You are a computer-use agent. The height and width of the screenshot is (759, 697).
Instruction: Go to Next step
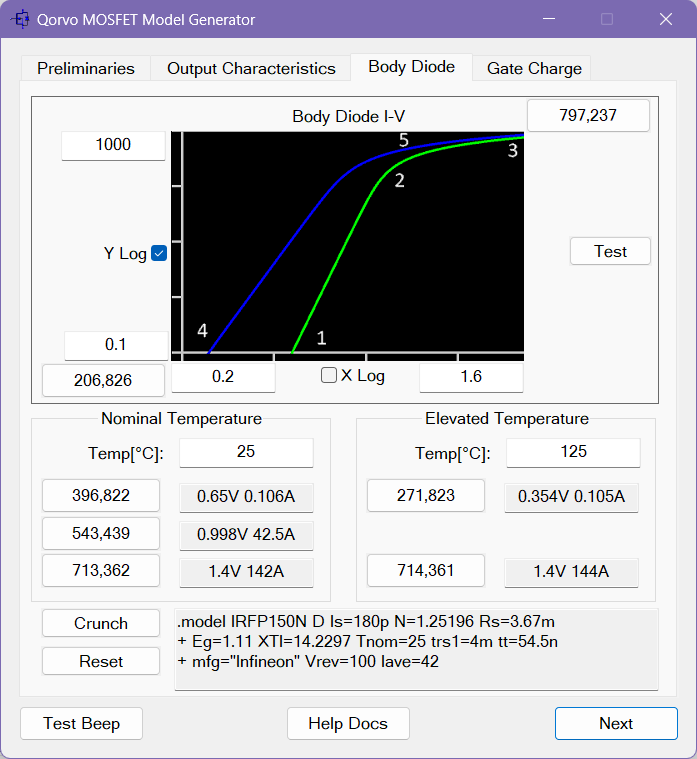pos(615,723)
